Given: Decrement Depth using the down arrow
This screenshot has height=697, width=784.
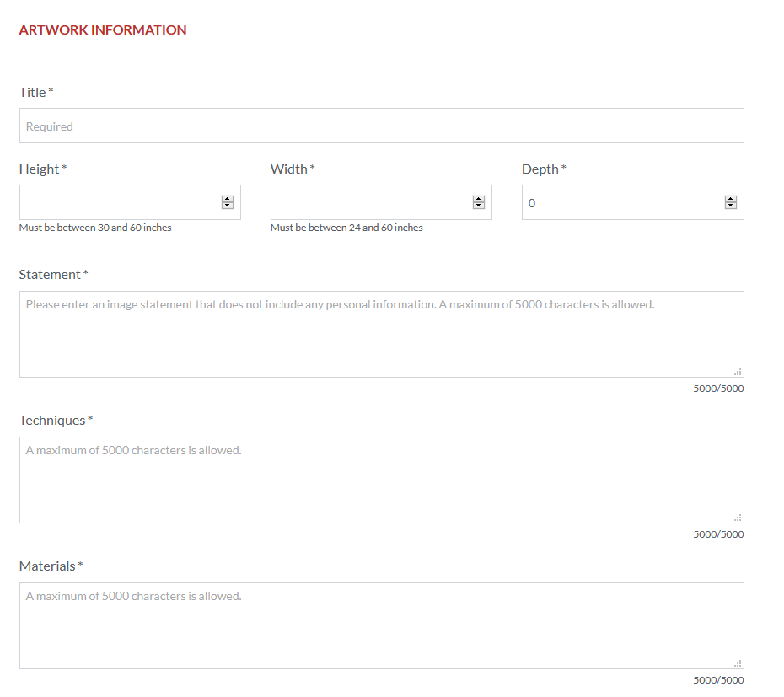Looking at the screenshot, I should point(730,206).
